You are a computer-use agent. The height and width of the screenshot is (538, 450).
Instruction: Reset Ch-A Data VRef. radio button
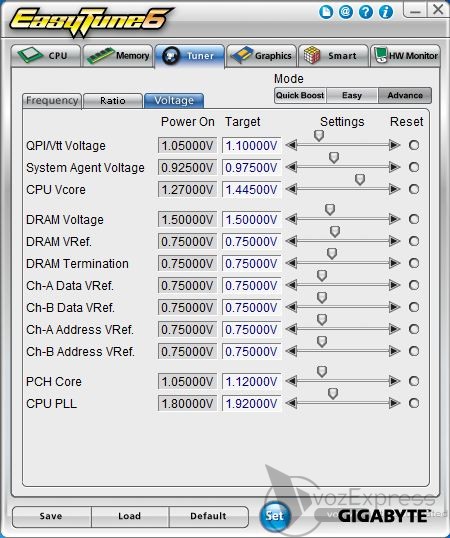(x=414, y=285)
